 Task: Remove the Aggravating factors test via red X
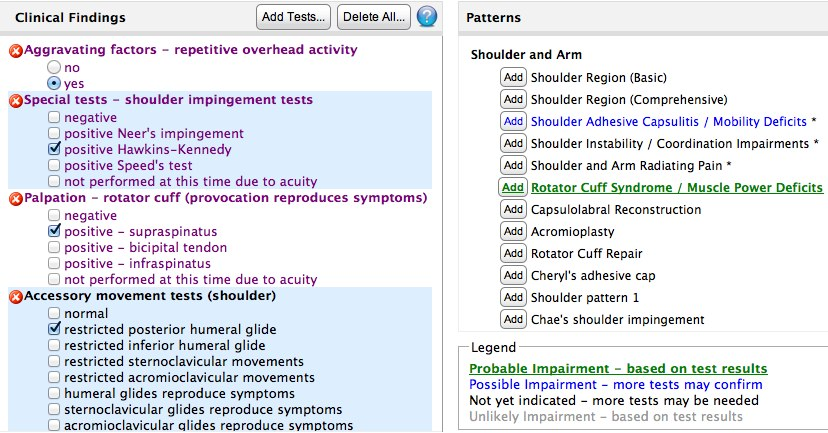(x=15, y=50)
